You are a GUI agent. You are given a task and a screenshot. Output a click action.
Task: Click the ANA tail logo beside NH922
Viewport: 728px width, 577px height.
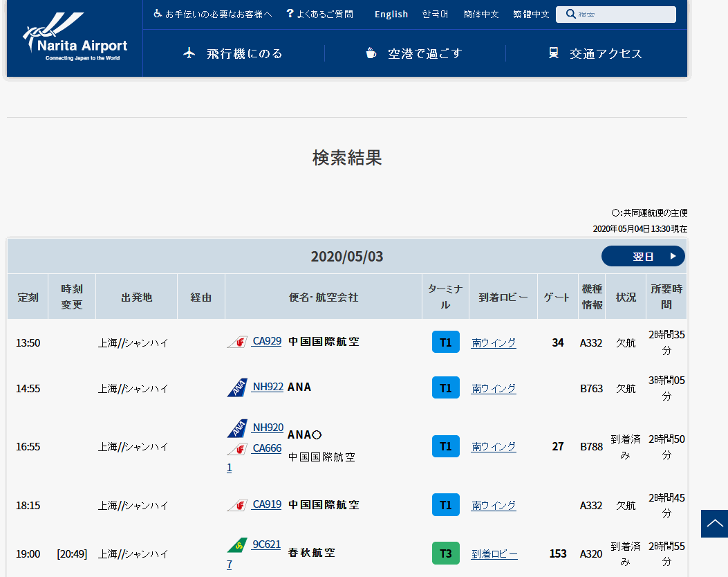(238, 387)
